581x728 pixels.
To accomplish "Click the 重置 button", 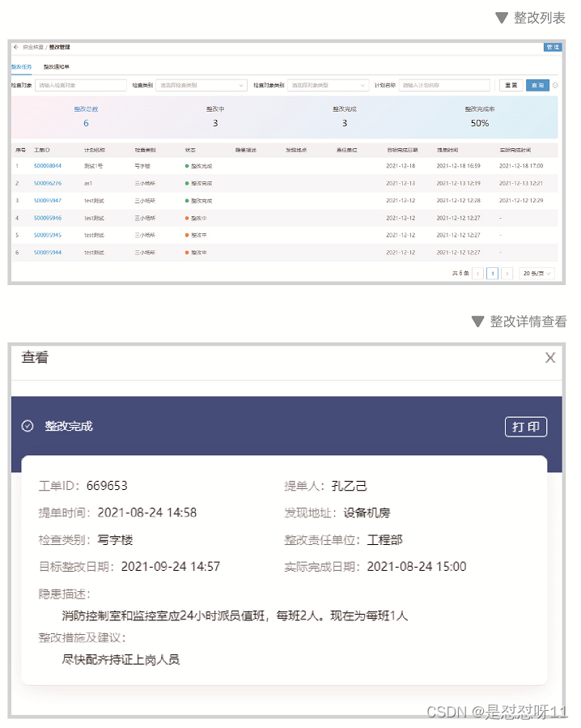I will [511, 85].
